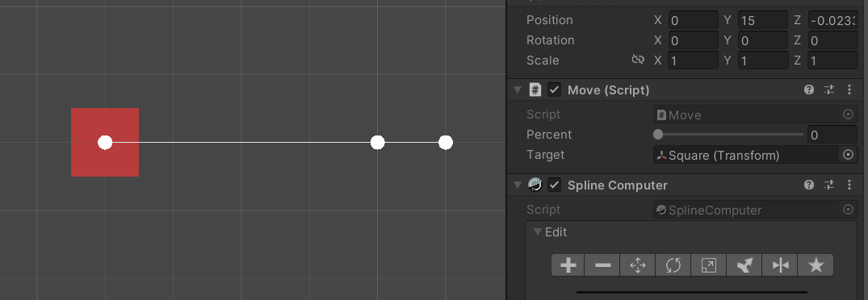868x300 pixels.
Task: Open help for Move (Script) component
Action: pos(809,90)
